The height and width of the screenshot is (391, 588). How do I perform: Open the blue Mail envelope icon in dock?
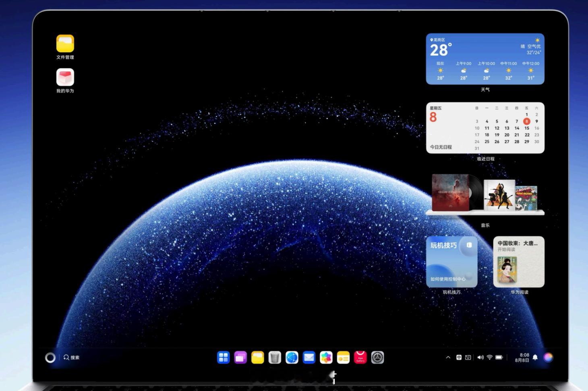coord(309,358)
